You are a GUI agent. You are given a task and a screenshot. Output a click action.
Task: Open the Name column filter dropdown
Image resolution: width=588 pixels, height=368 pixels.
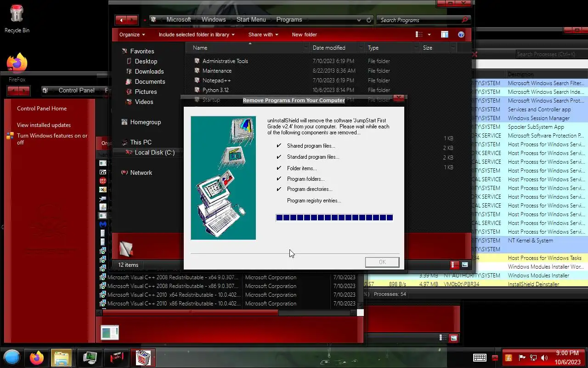pos(306,48)
